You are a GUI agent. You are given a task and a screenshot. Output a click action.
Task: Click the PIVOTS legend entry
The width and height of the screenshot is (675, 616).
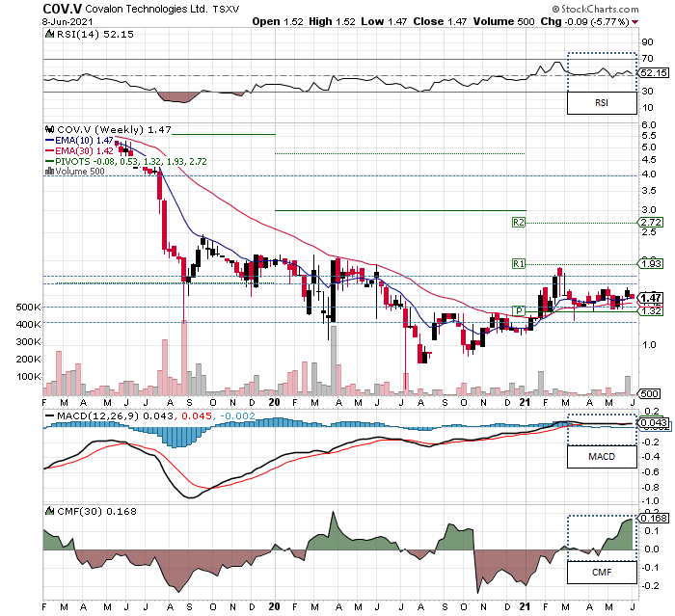coord(131,161)
